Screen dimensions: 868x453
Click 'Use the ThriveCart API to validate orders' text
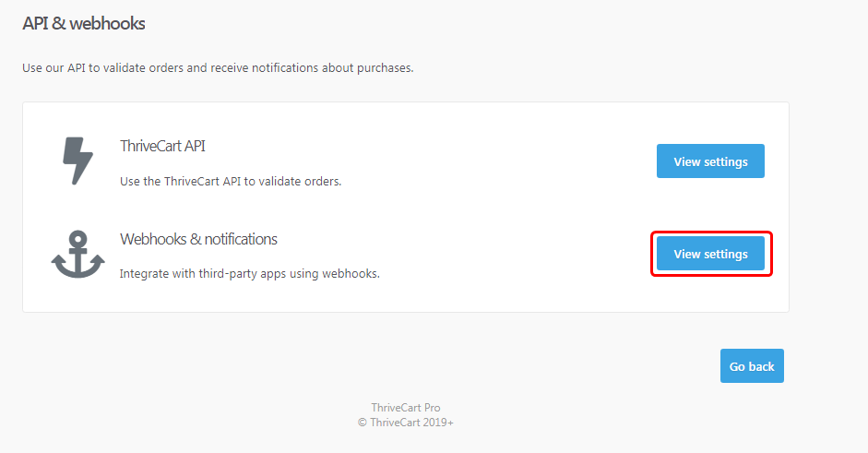click(x=231, y=181)
